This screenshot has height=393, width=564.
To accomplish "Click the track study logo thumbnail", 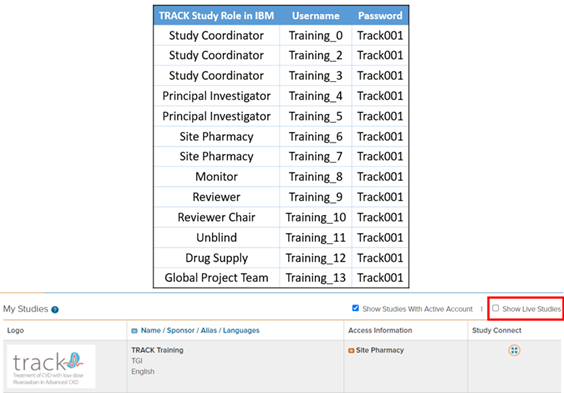I will (x=51, y=366).
